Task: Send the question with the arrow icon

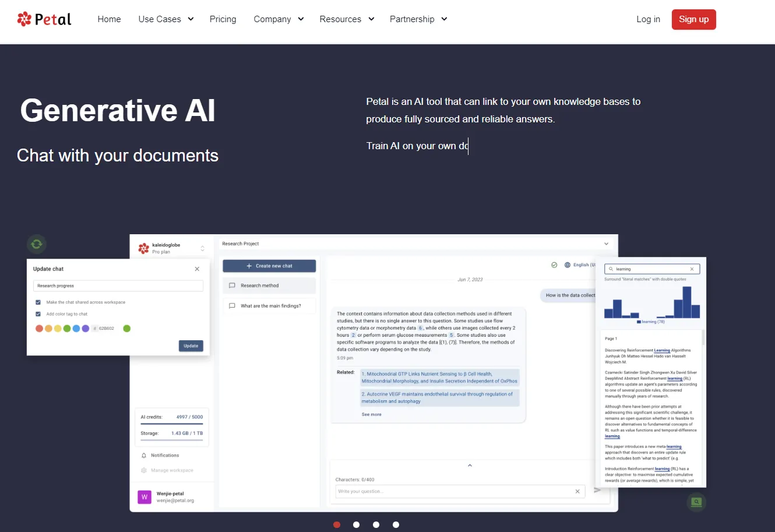Action: [x=597, y=491]
